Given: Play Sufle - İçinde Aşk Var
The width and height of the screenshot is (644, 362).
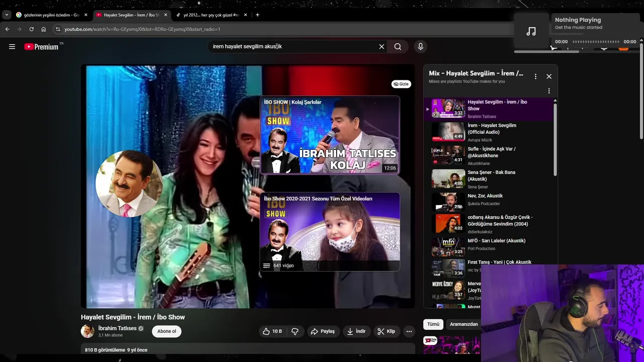Looking at the screenshot, I should point(488,156).
